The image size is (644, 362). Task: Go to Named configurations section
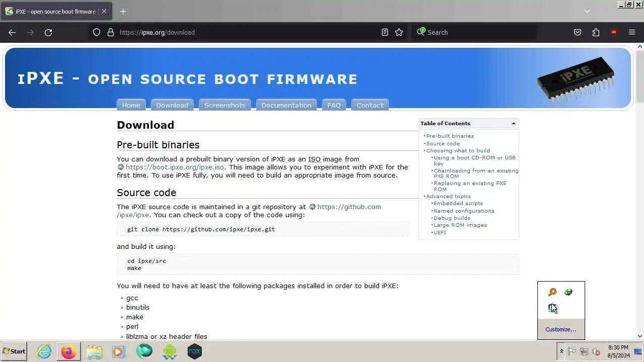pyautogui.click(x=464, y=211)
